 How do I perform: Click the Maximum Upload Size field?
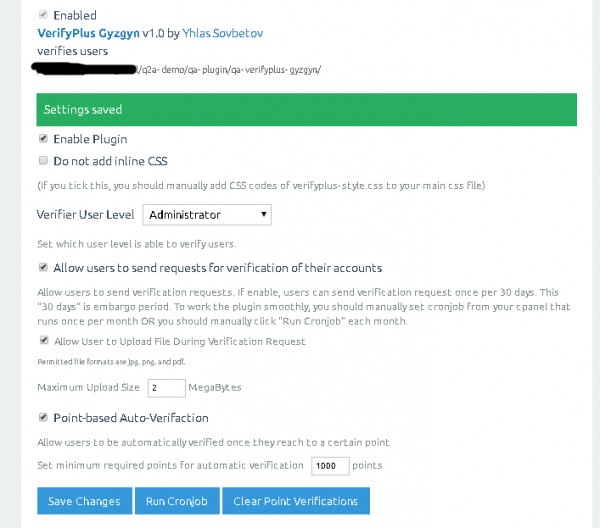(x=166, y=387)
